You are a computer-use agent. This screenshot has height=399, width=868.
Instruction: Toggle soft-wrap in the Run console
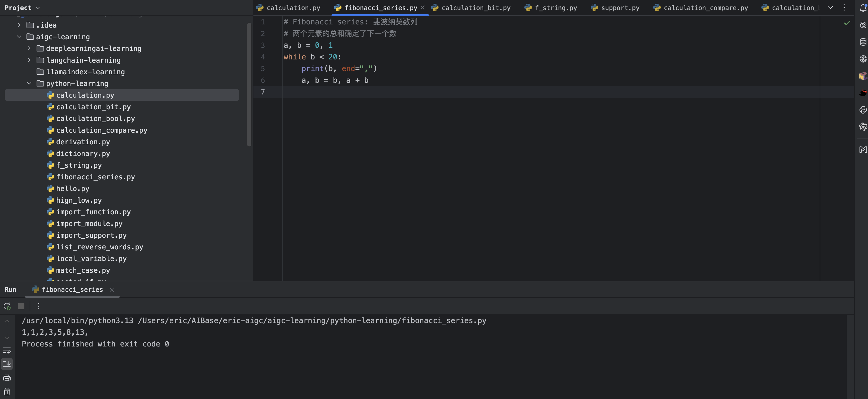(x=7, y=350)
